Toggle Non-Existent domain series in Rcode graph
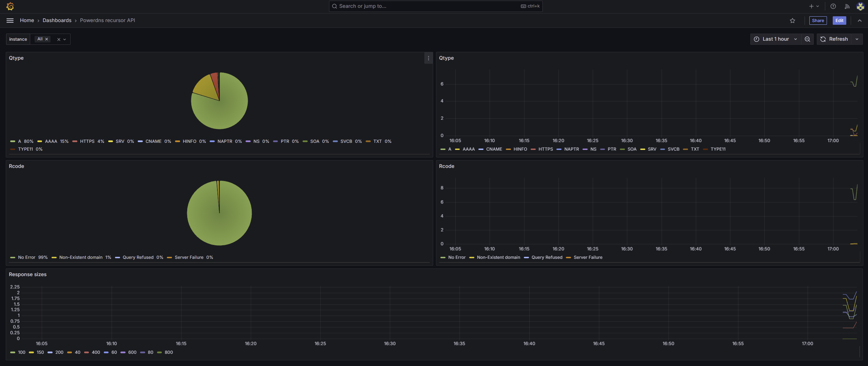 498,257
